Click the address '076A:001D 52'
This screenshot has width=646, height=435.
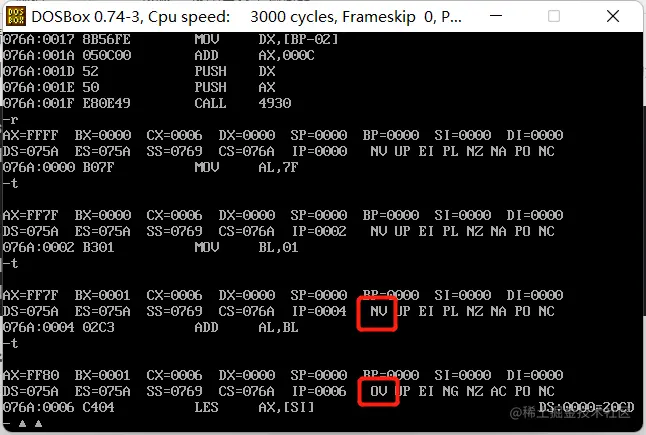coord(51,71)
